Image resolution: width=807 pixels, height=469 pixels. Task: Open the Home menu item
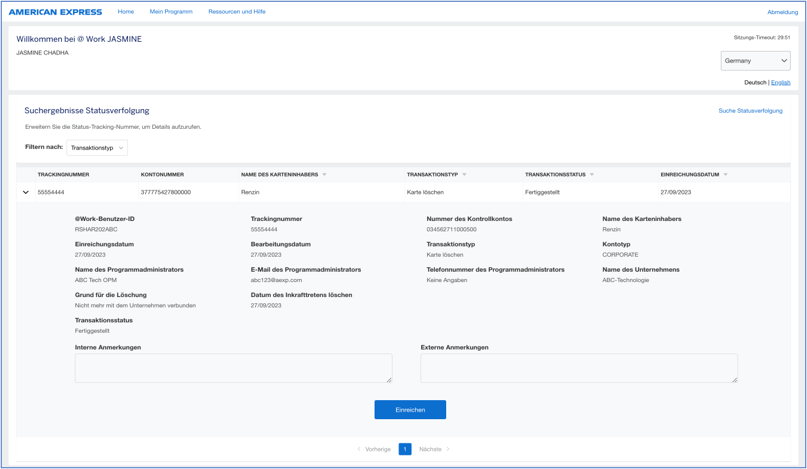pos(125,12)
